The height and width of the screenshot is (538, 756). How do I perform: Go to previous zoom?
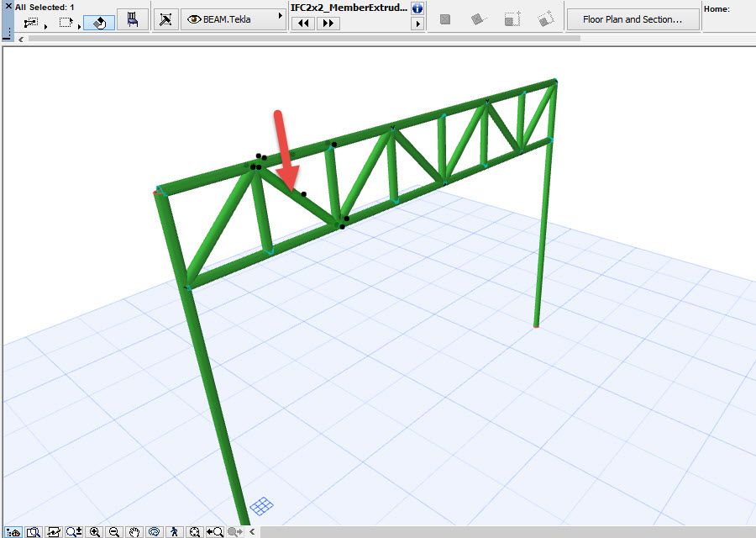point(214,532)
